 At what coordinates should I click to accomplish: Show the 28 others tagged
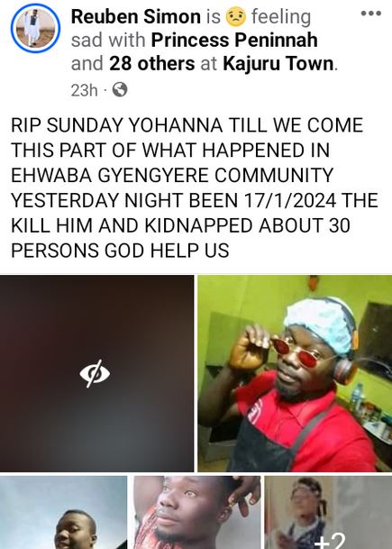pyautogui.click(x=152, y=64)
